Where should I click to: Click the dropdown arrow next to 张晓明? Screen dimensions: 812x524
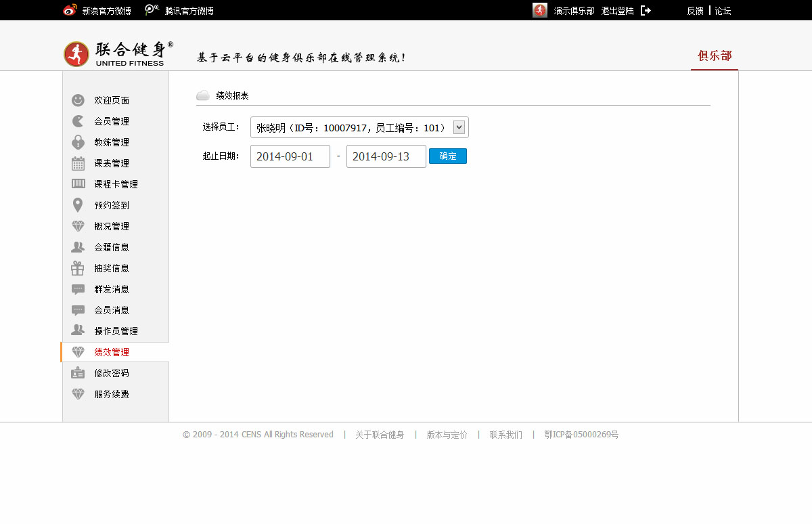pyautogui.click(x=459, y=127)
